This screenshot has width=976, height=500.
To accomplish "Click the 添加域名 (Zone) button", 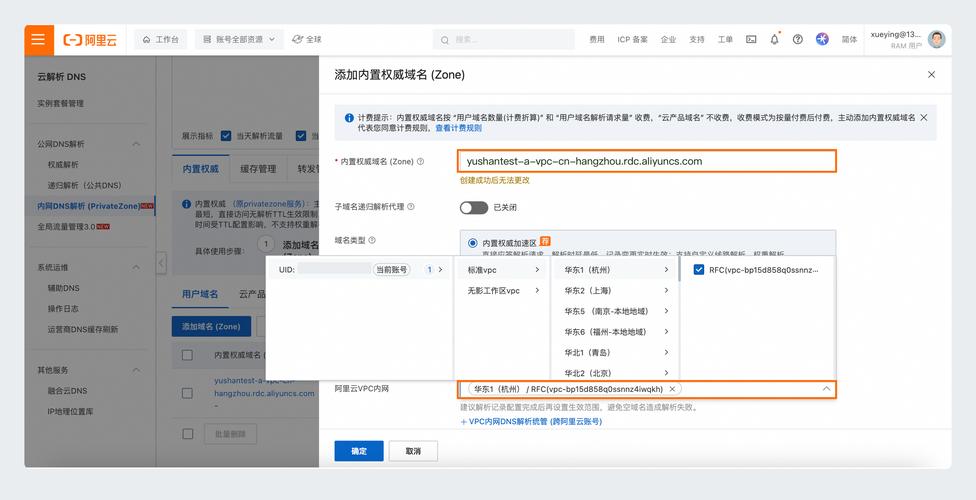I will point(211,326).
